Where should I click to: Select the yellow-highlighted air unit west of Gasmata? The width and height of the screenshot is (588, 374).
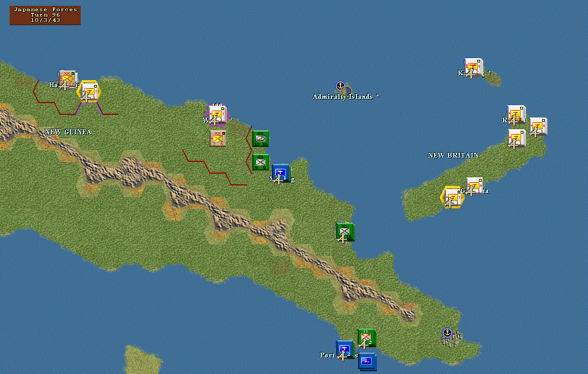pyautogui.click(x=453, y=198)
